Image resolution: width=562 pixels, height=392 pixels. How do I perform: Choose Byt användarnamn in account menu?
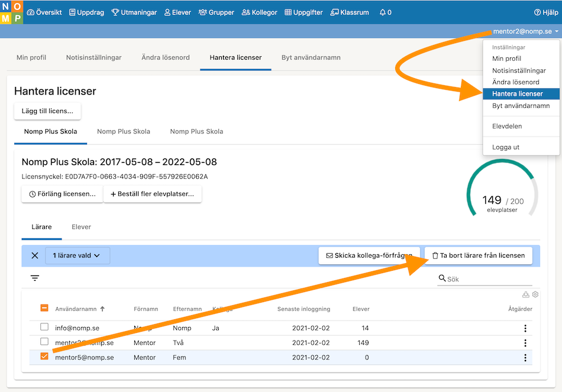coord(521,106)
